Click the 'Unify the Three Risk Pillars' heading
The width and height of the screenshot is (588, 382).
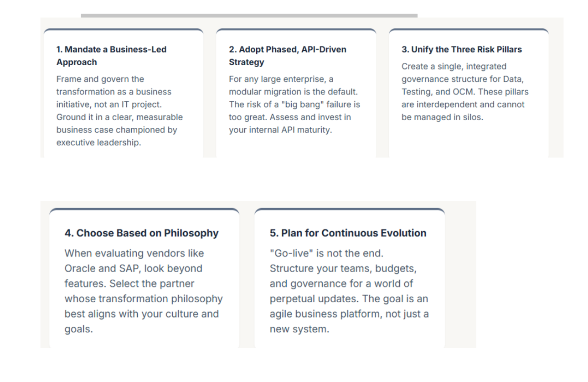tap(462, 50)
